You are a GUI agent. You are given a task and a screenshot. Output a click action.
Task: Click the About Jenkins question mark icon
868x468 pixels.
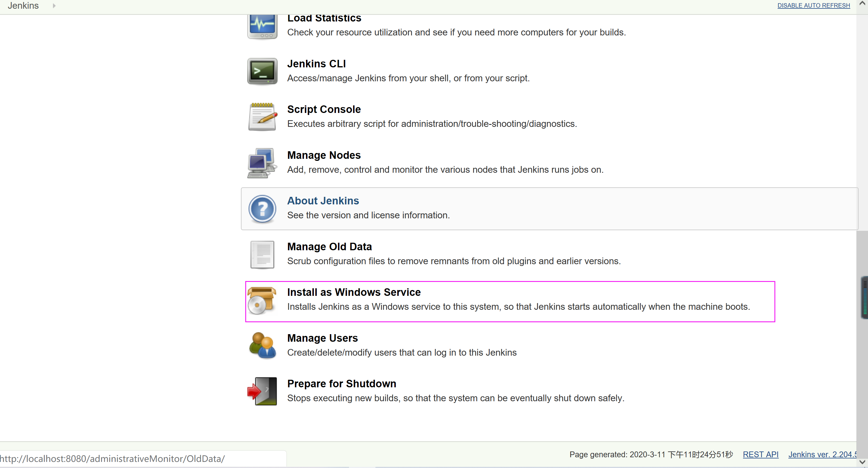(x=262, y=209)
